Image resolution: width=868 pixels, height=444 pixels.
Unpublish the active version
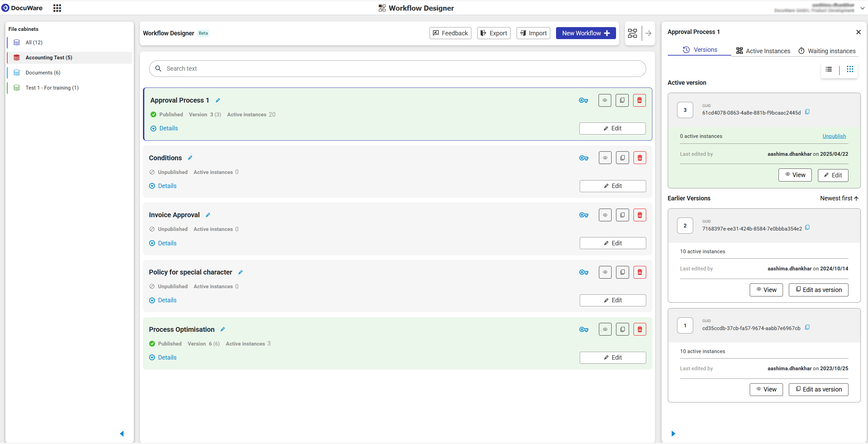point(834,136)
